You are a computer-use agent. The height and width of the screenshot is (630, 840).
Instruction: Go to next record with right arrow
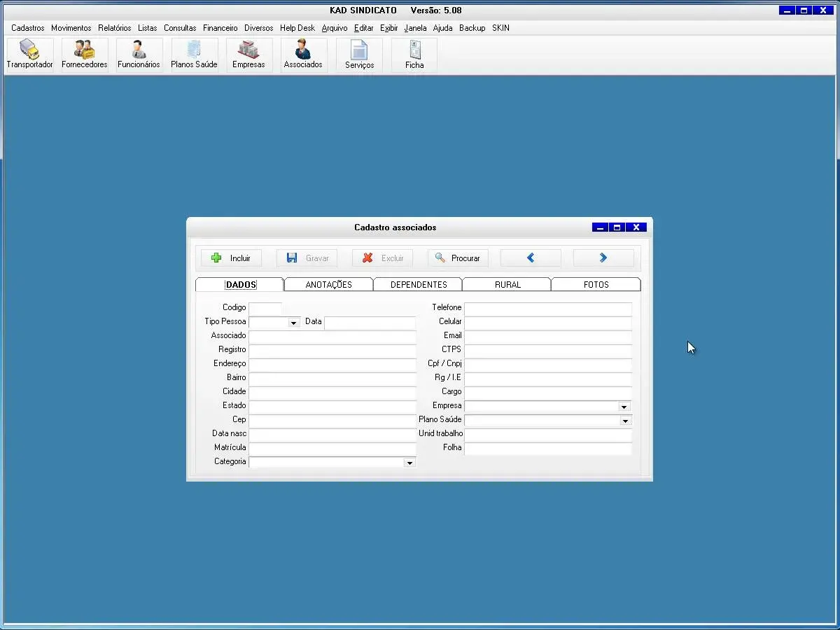[603, 258]
